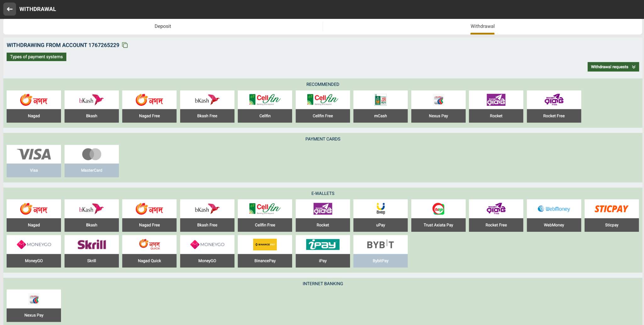This screenshot has height=325, width=644.
Task: Choose Rocket Free in E-Wallets
Action: click(496, 215)
